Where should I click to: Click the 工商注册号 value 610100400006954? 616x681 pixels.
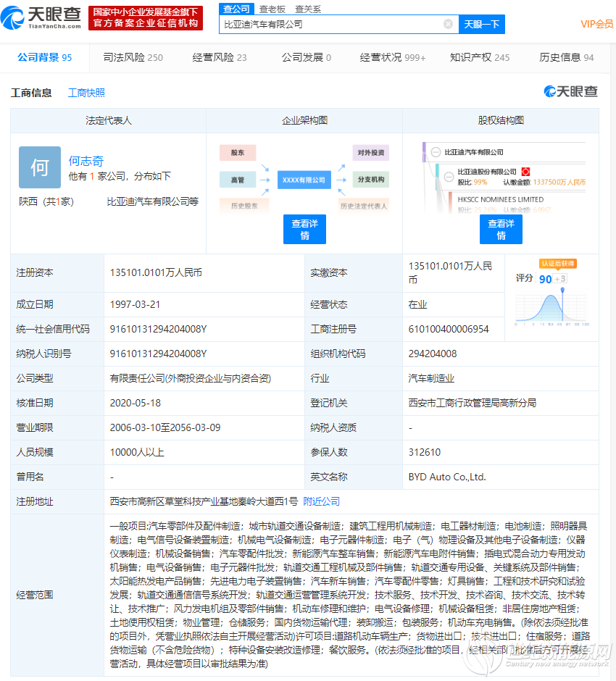tap(449, 329)
